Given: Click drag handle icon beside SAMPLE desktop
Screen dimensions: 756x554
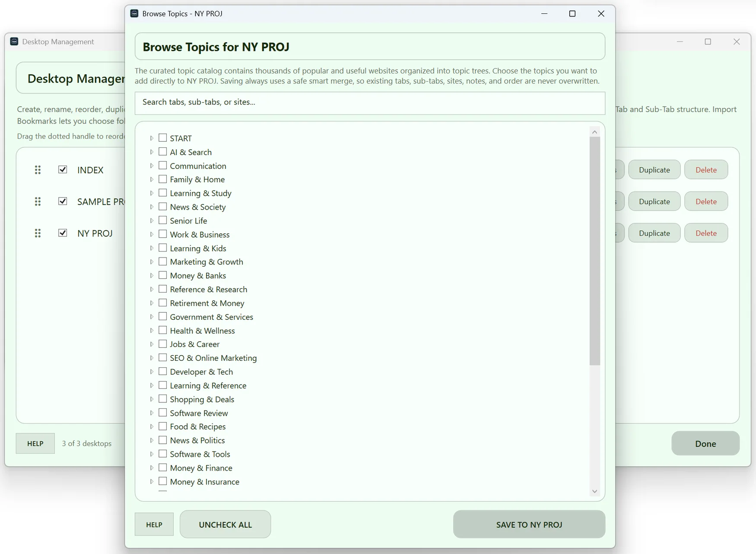Looking at the screenshot, I should click(38, 201).
